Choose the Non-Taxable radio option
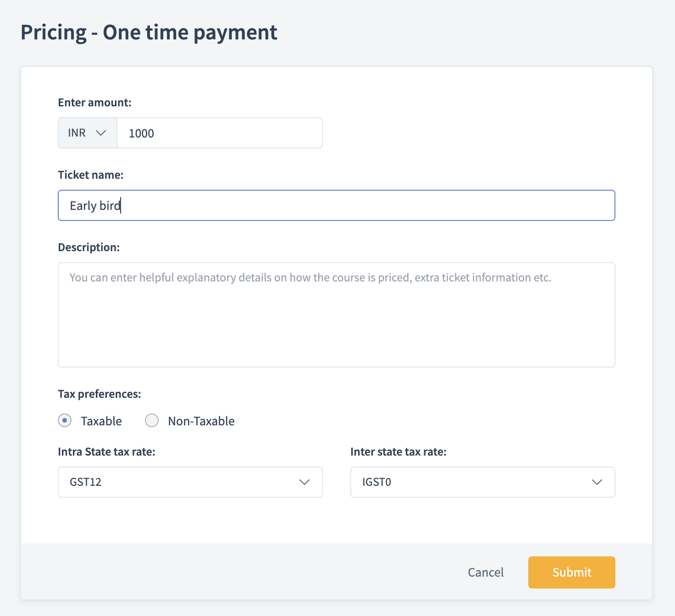Screen dimensions: 675x616 (x=152, y=420)
